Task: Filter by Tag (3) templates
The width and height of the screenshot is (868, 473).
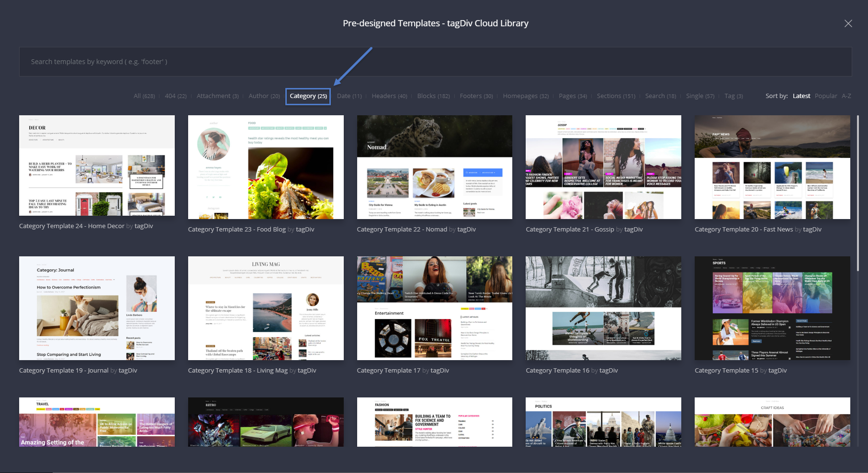Action: coord(734,96)
